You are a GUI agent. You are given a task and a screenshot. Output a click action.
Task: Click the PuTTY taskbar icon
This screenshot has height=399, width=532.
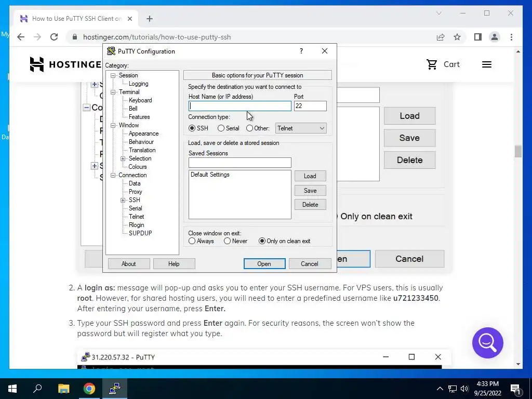[115, 389]
